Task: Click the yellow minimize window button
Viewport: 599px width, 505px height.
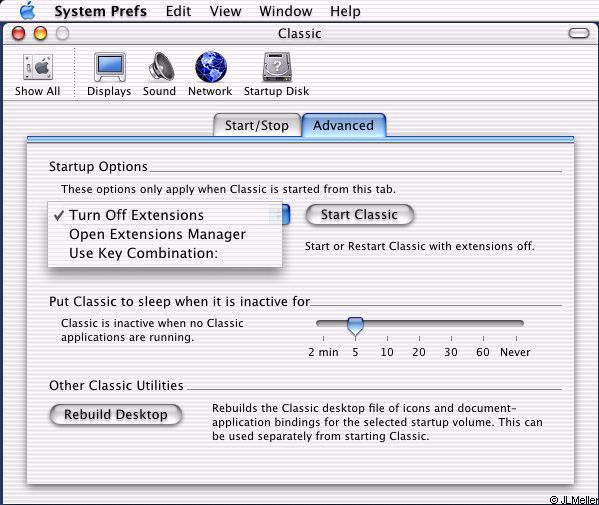Action: coord(40,33)
